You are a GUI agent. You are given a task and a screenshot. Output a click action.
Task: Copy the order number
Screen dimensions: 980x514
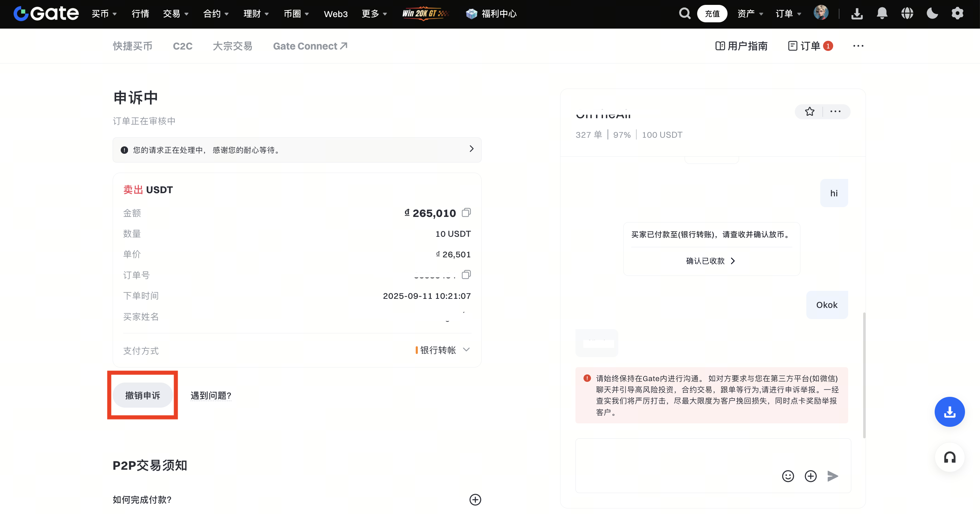[466, 274]
